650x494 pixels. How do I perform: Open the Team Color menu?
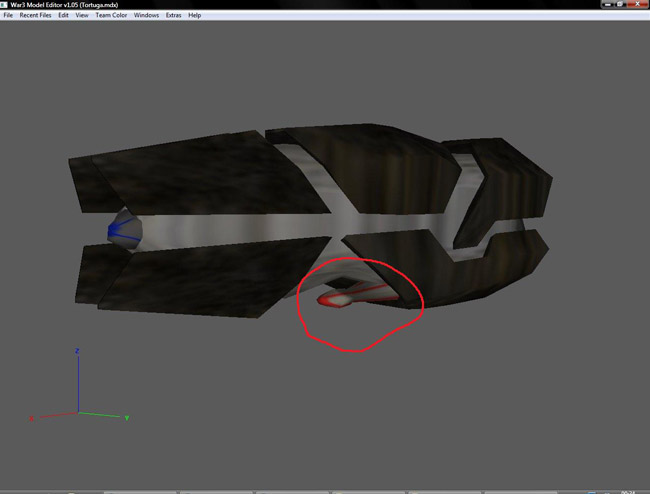point(111,15)
